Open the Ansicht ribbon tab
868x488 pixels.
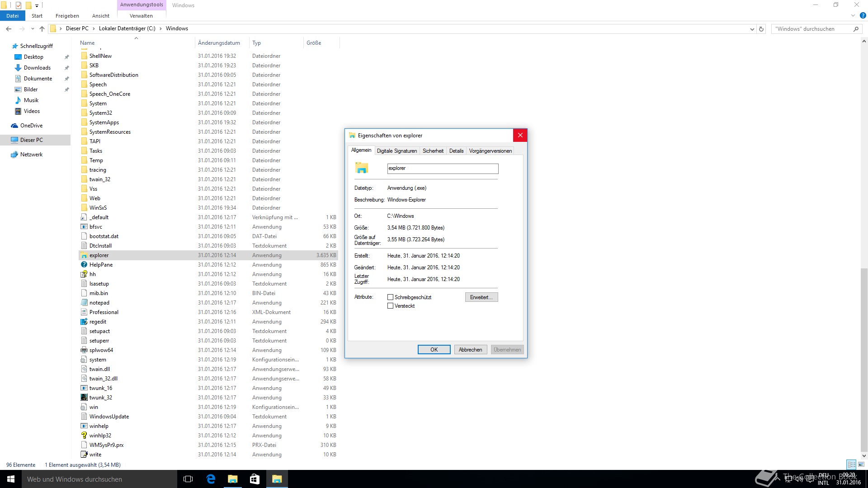(x=101, y=16)
